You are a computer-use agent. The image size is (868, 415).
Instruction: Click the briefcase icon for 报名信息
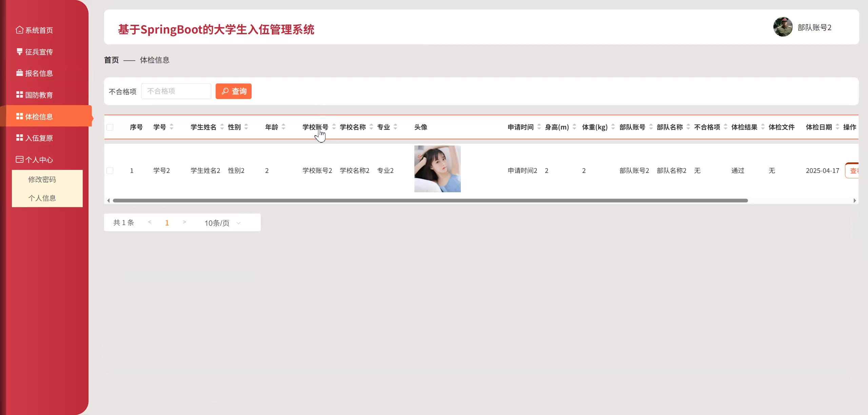(19, 73)
